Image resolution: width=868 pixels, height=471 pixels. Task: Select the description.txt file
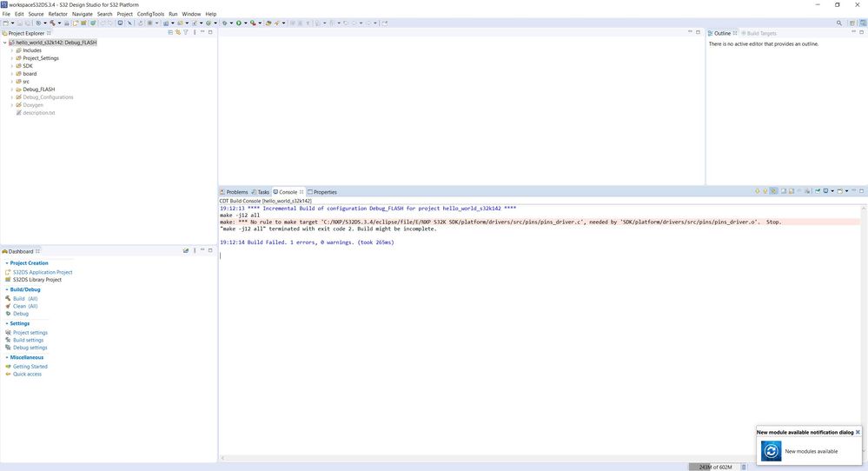(39, 113)
